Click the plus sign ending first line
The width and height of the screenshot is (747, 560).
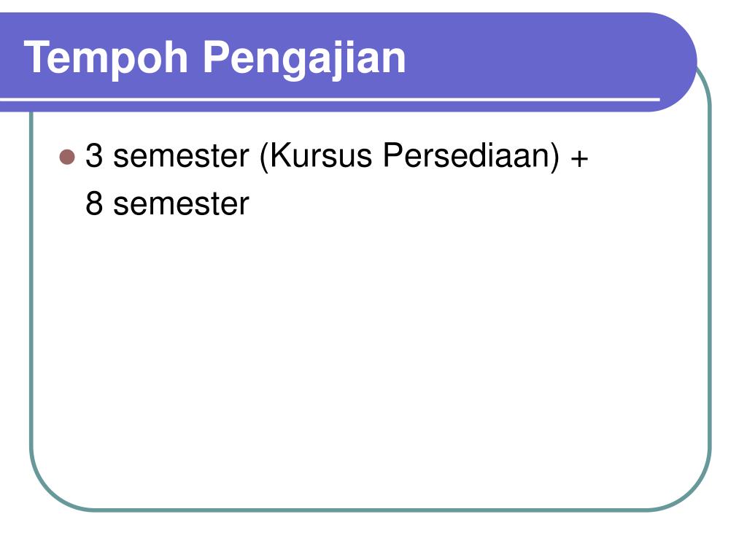click(579, 158)
